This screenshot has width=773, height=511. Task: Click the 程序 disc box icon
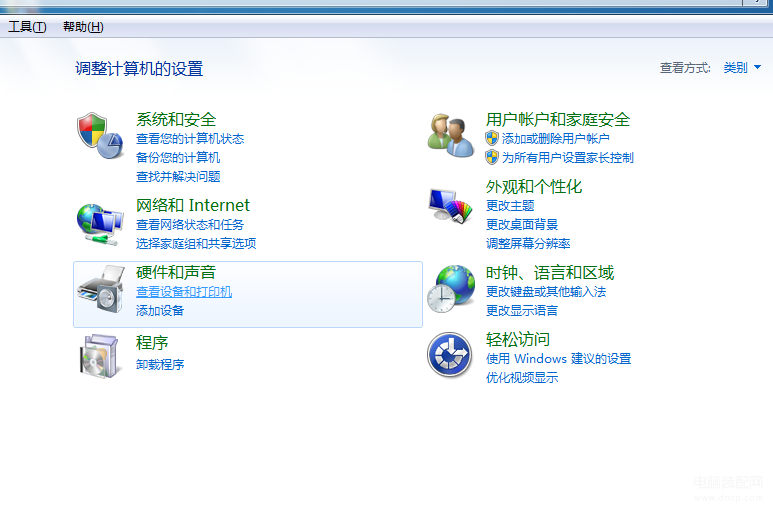click(100, 356)
